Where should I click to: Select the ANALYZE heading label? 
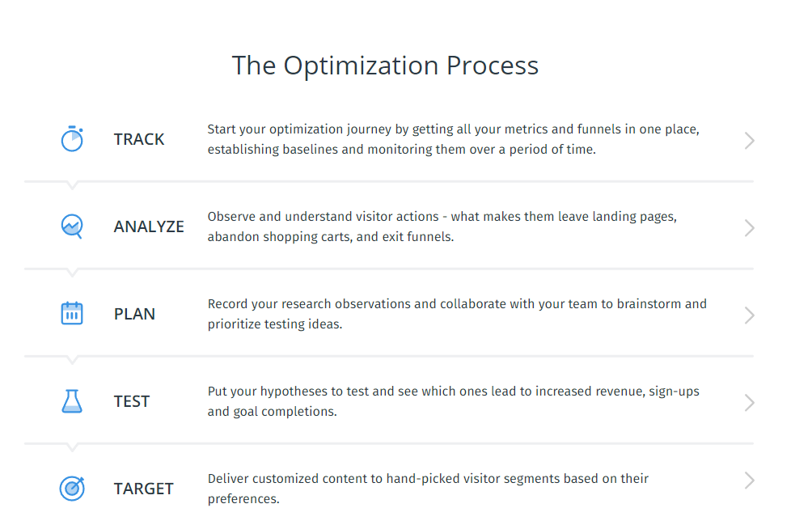point(149,227)
